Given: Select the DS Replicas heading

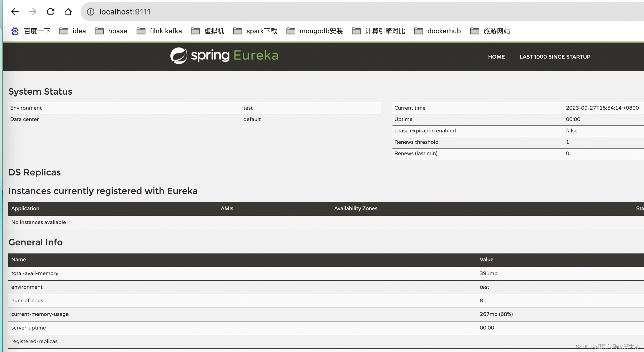Looking at the screenshot, I should pos(34,172).
